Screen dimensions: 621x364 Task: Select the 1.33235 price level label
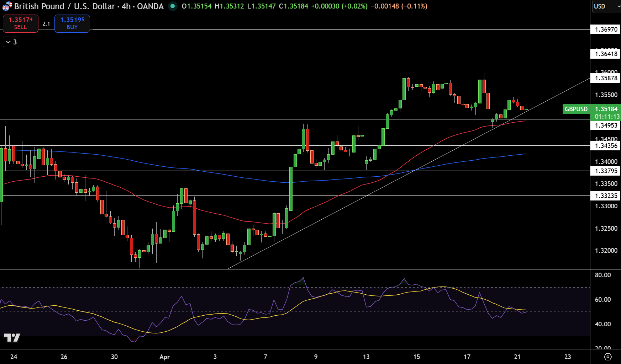(606, 196)
